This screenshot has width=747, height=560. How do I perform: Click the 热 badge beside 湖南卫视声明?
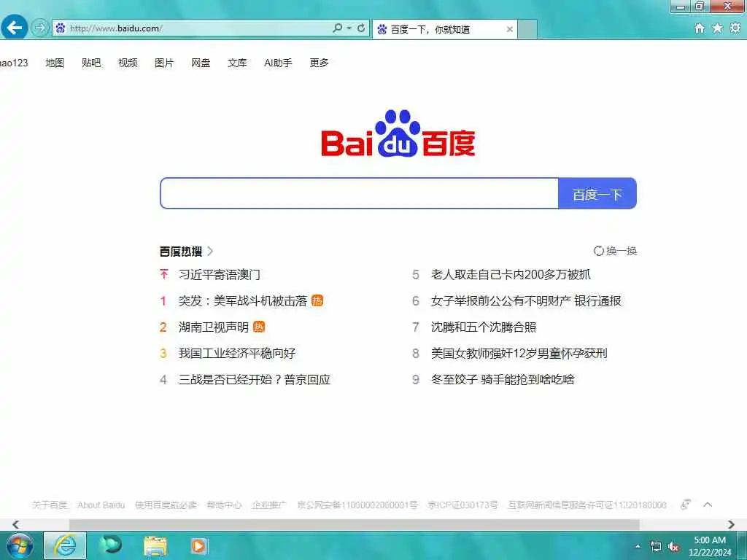pos(259,327)
